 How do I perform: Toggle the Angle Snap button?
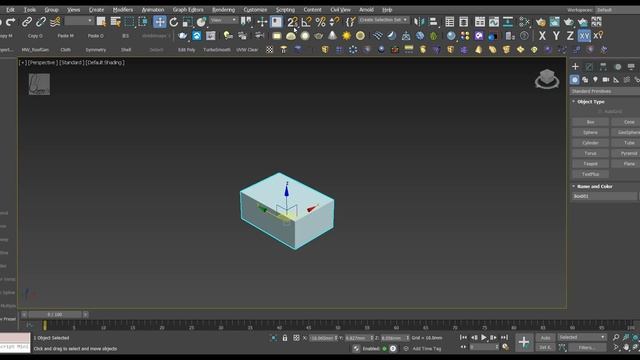306,22
